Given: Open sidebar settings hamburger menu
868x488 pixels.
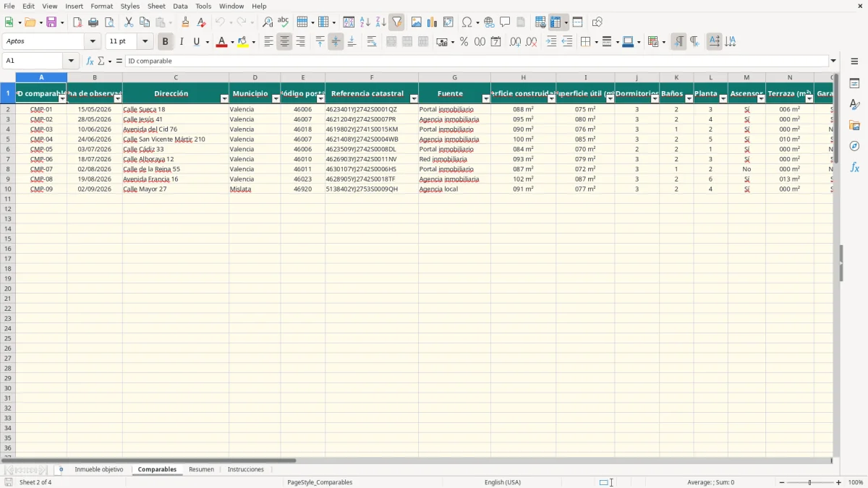Looking at the screenshot, I should 854,61.
